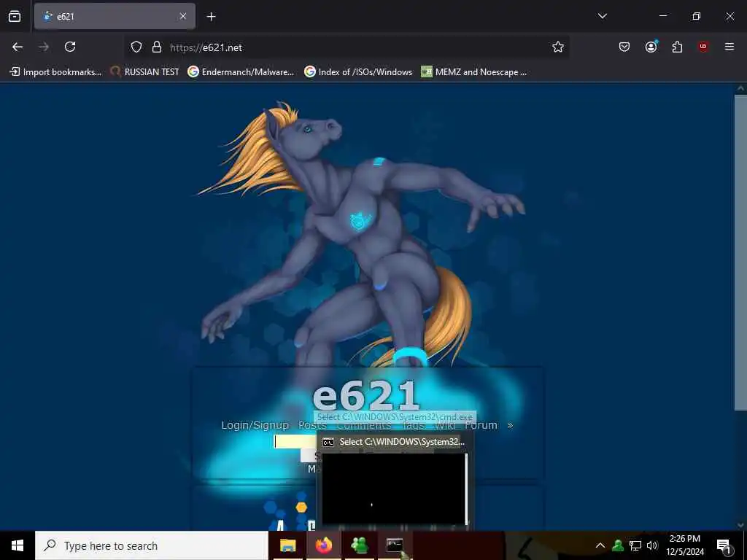Viewport: 747px width, 560px height.
Task: Click the green user tray icon
Action: pyautogui.click(x=618, y=545)
